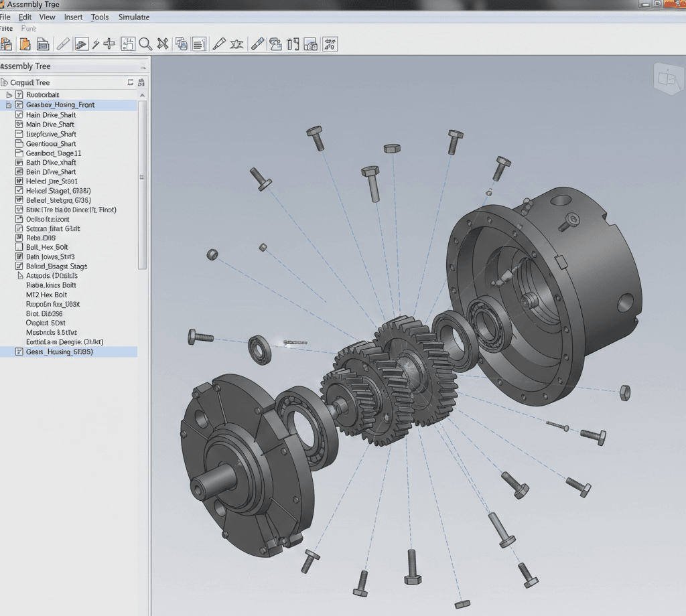Viewport: 686px width, 616px height.
Task: Click the text document lines toolbar icon
Action: tap(199, 44)
